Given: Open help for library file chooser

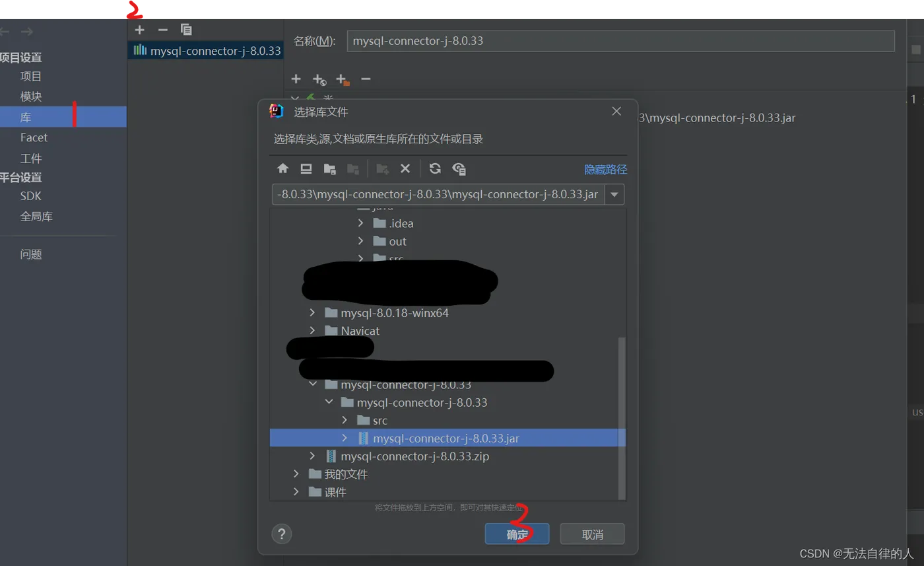Looking at the screenshot, I should (282, 534).
